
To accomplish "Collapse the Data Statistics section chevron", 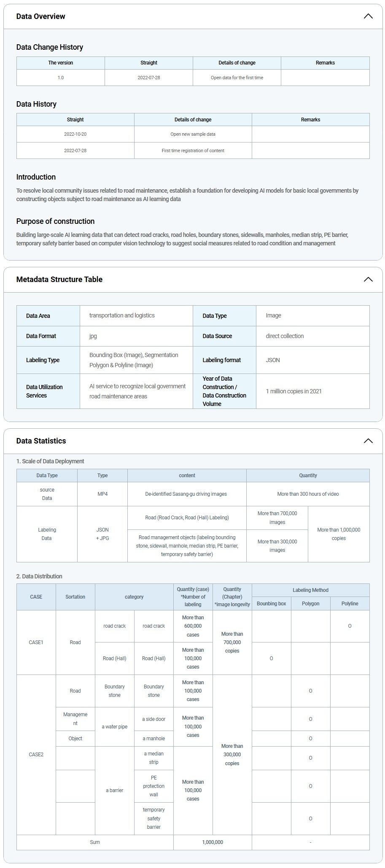I will pyautogui.click(x=368, y=441).
